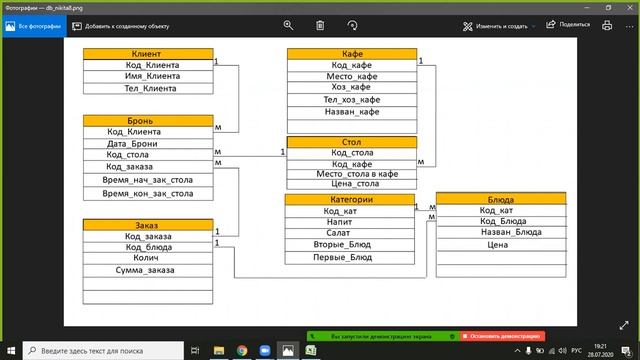Click the Код_блюда field in Заказ
640x360 pixels.
click(x=148, y=247)
